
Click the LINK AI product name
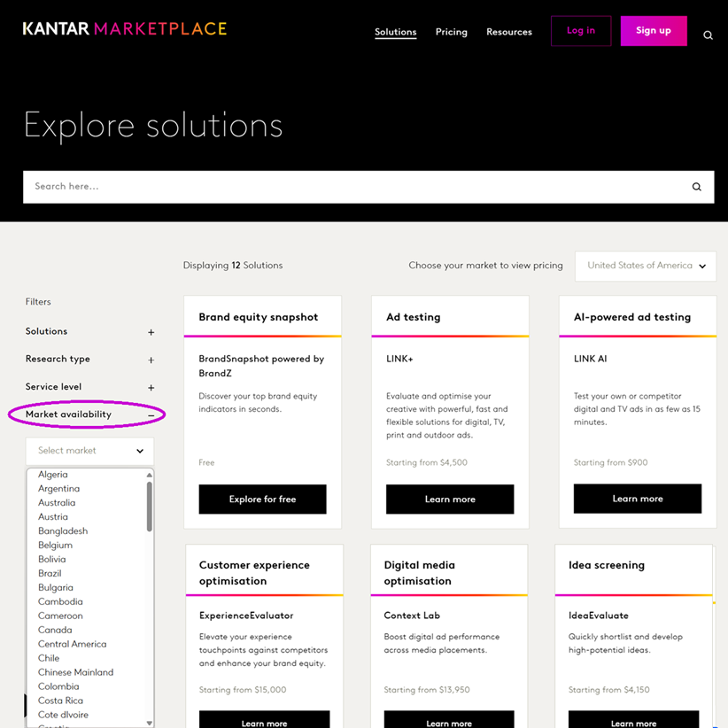pyautogui.click(x=590, y=359)
